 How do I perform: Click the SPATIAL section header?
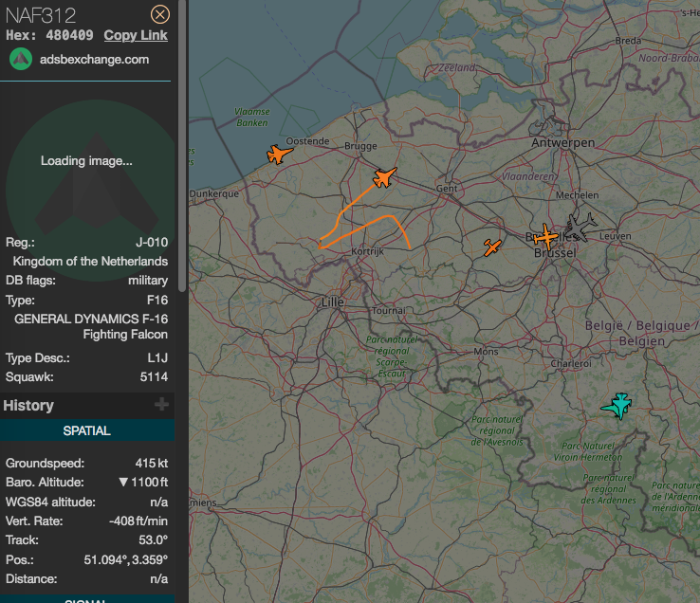pos(87,430)
